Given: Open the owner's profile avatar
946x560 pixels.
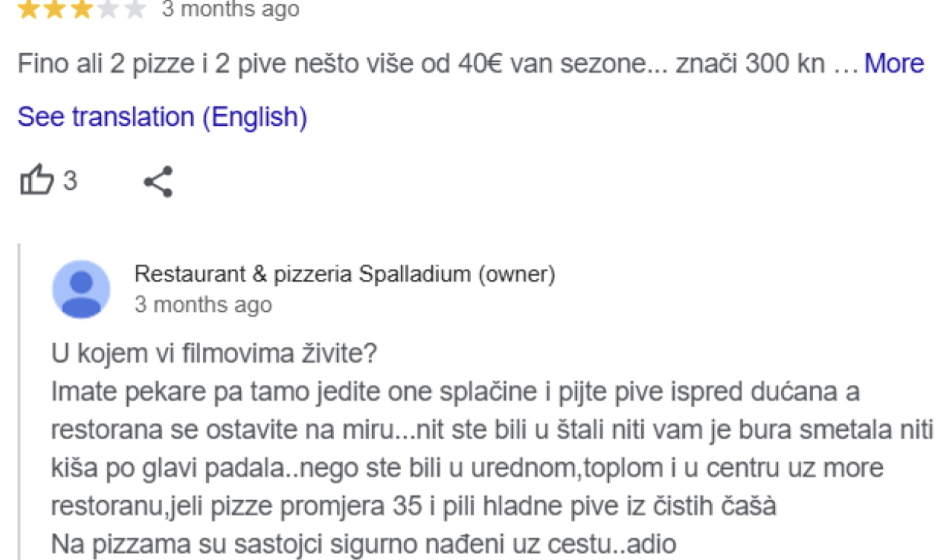Looking at the screenshot, I should pos(81,289).
